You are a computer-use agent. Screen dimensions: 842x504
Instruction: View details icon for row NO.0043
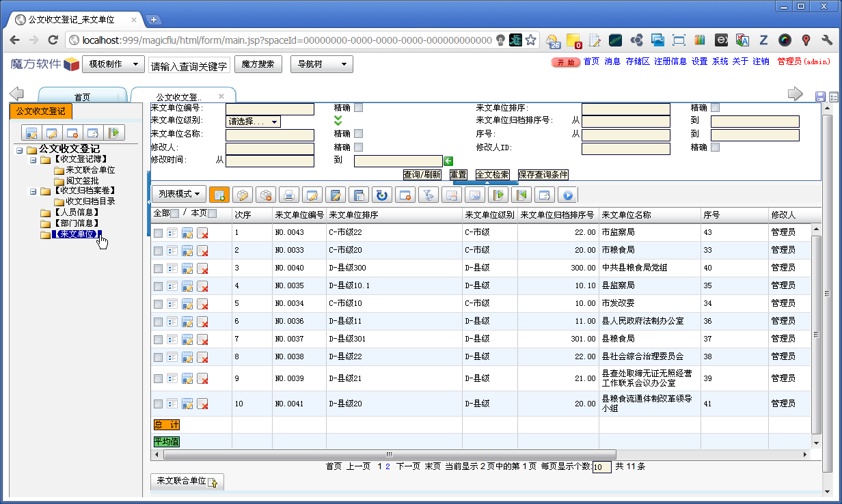click(172, 233)
